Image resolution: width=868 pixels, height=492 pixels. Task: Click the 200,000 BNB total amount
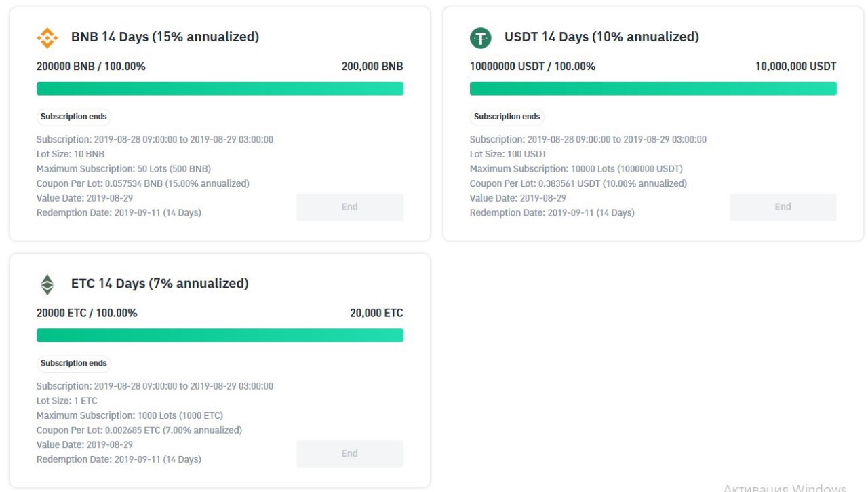pyautogui.click(x=372, y=67)
